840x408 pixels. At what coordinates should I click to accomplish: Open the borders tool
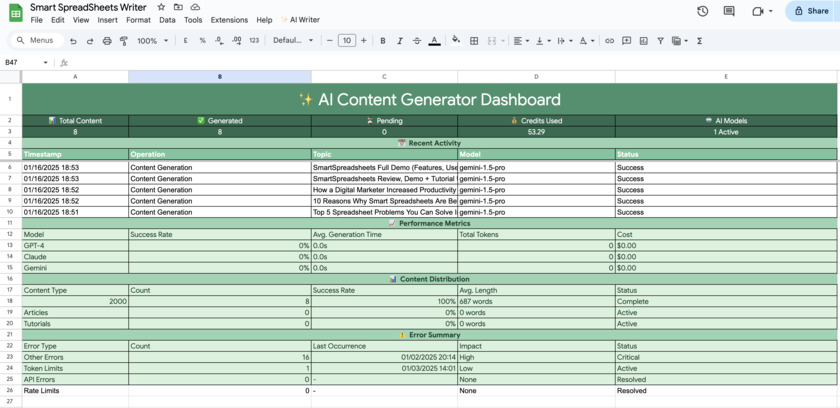click(x=474, y=41)
